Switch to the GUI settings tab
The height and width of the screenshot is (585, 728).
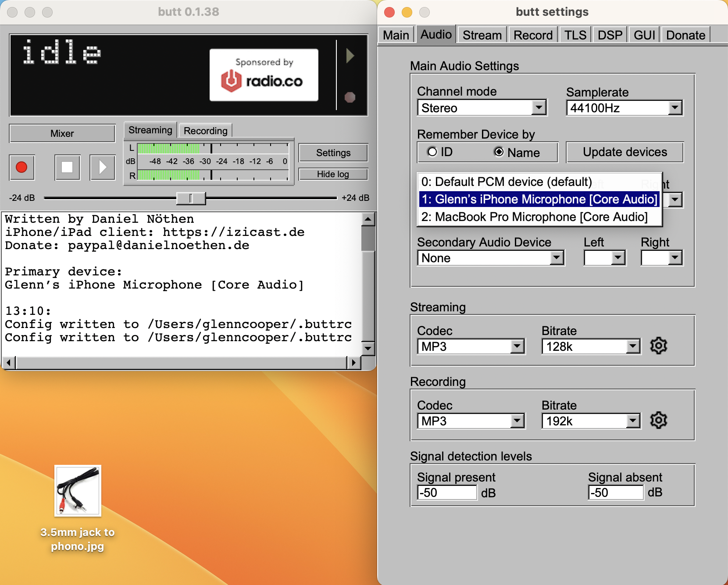[x=644, y=35]
